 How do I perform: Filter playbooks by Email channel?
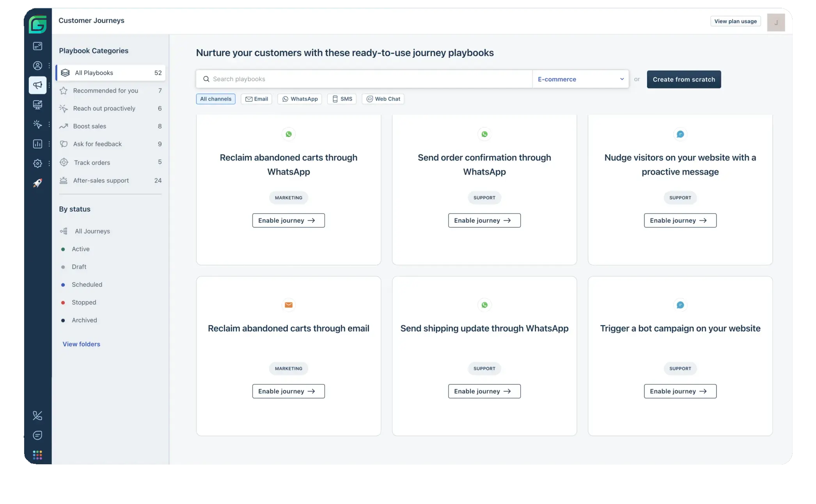[x=256, y=99]
